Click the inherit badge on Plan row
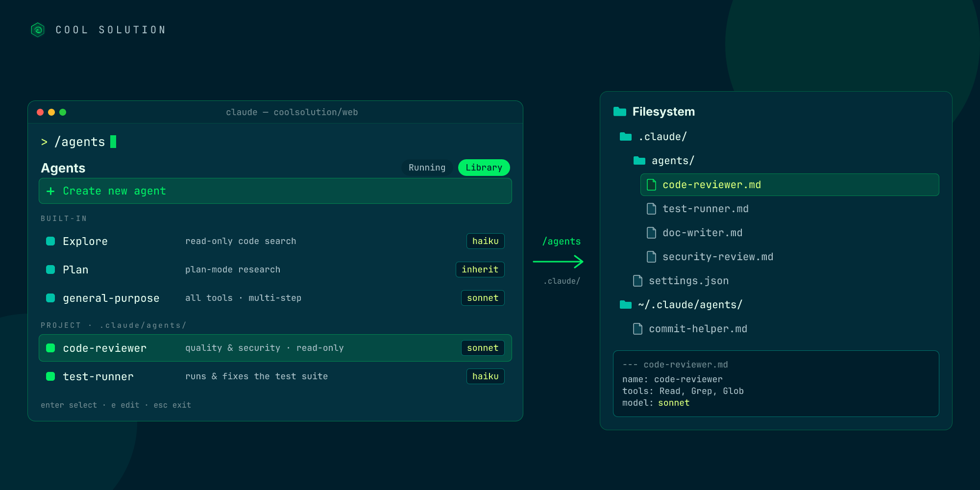 click(x=480, y=269)
